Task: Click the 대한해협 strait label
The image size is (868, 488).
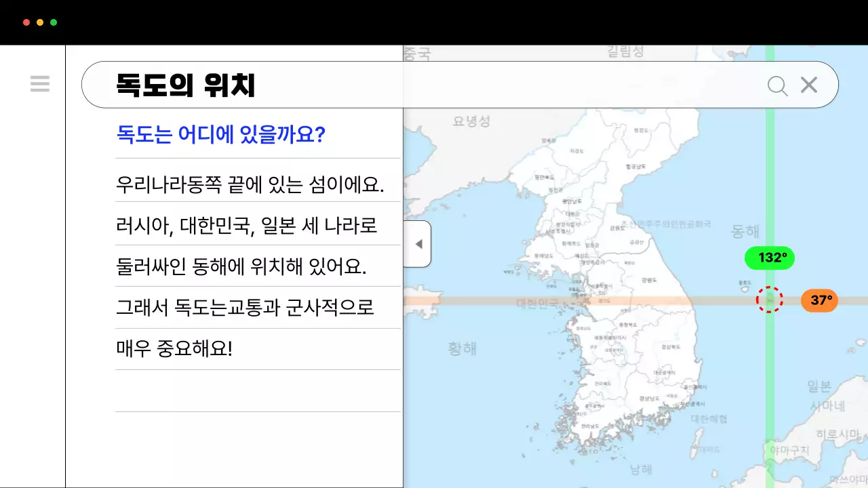Action: (708, 419)
